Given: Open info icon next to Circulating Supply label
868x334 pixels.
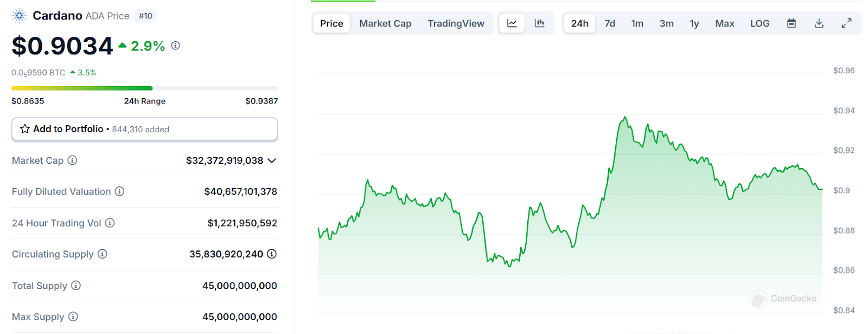Looking at the screenshot, I should [x=103, y=254].
